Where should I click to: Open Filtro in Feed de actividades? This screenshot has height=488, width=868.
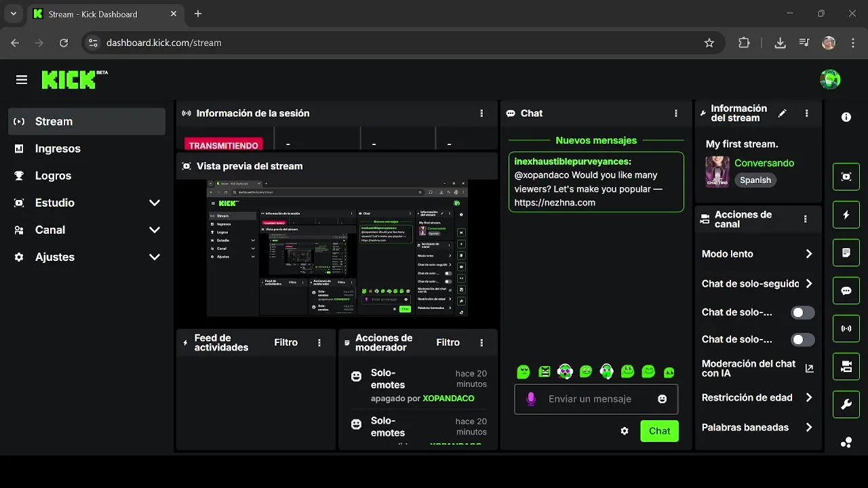(x=286, y=343)
